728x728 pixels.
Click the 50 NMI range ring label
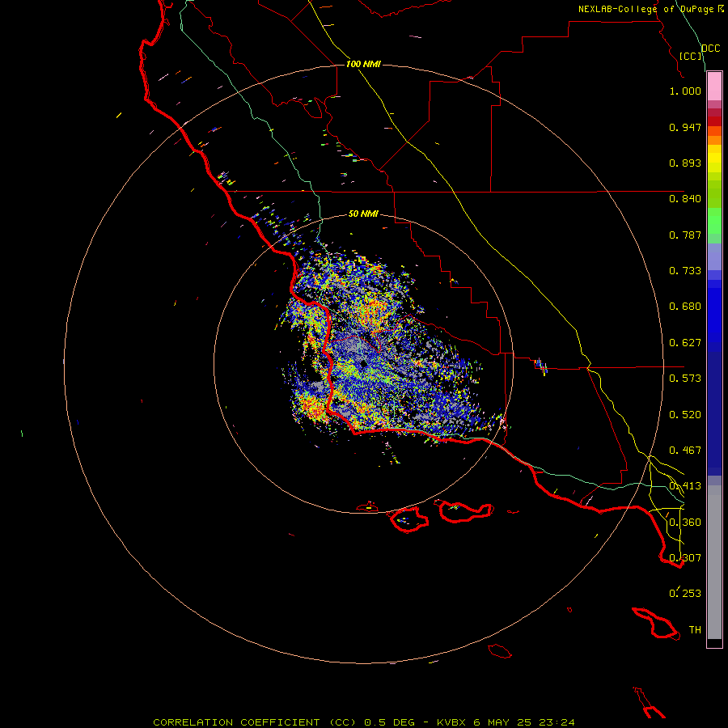point(363,214)
